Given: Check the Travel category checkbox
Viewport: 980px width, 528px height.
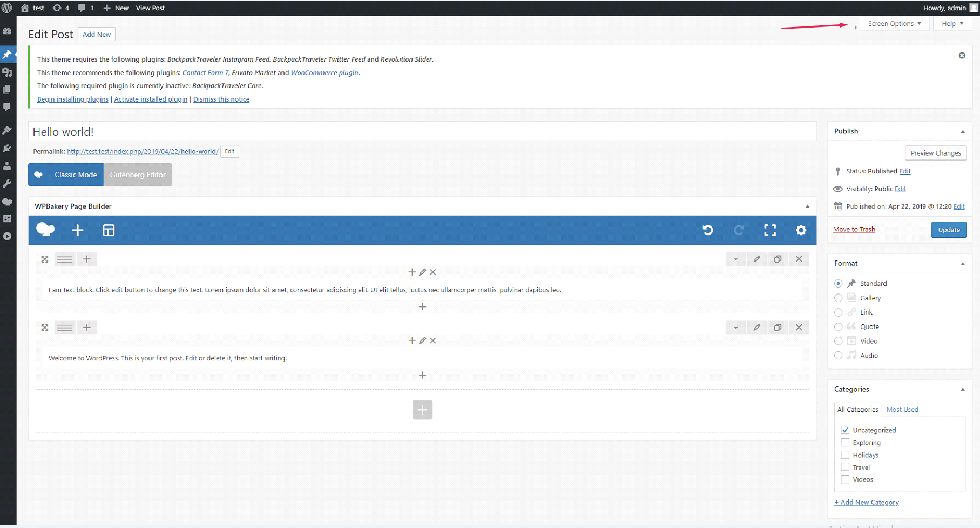Looking at the screenshot, I should (x=845, y=467).
